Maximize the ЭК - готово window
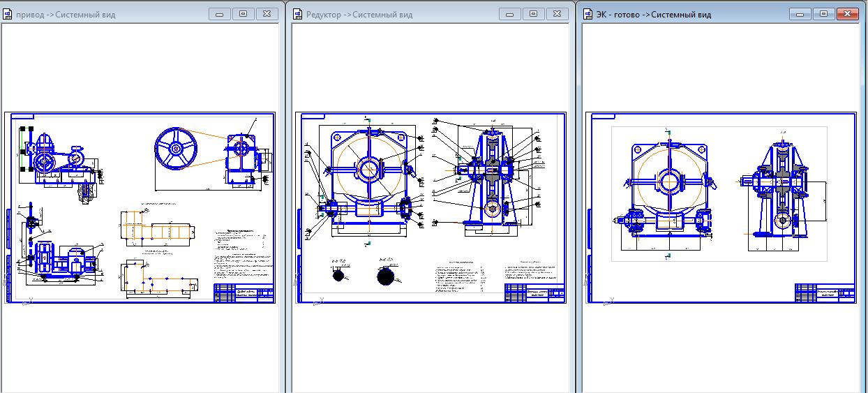Screen dimensions: 868x393 (x=824, y=14)
